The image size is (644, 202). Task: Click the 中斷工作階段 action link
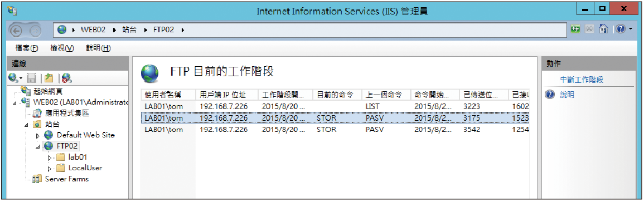click(x=582, y=80)
